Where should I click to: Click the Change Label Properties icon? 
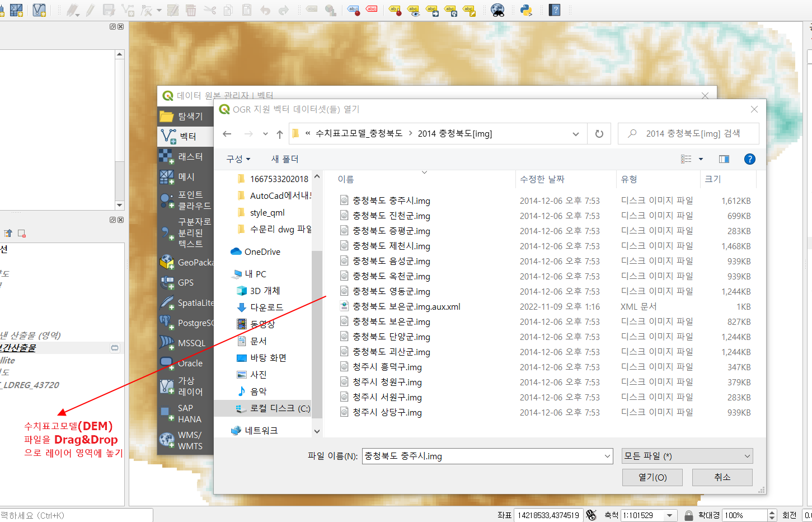pyautogui.click(x=470, y=10)
